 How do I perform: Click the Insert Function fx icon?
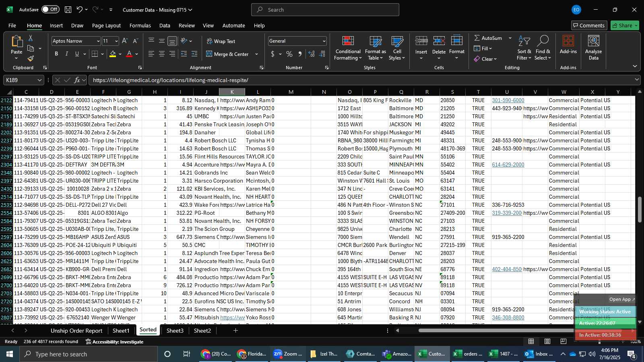[x=77, y=80]
